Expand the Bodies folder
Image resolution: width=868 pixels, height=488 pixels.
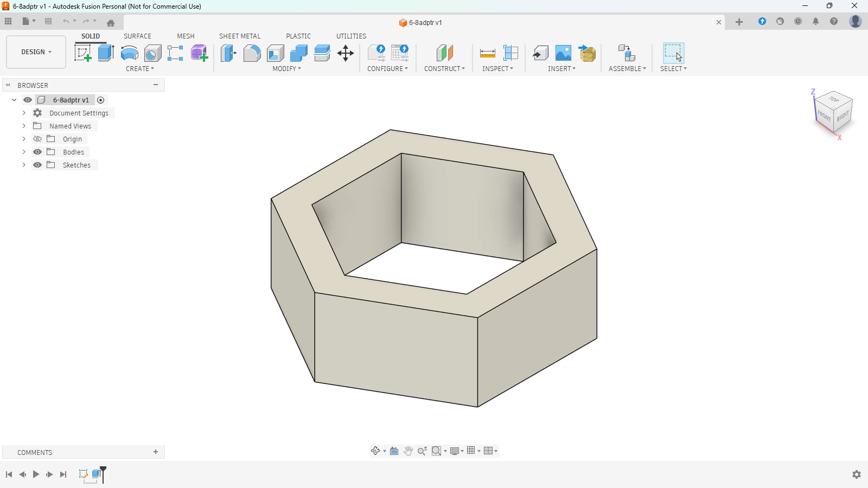[24, 152]
